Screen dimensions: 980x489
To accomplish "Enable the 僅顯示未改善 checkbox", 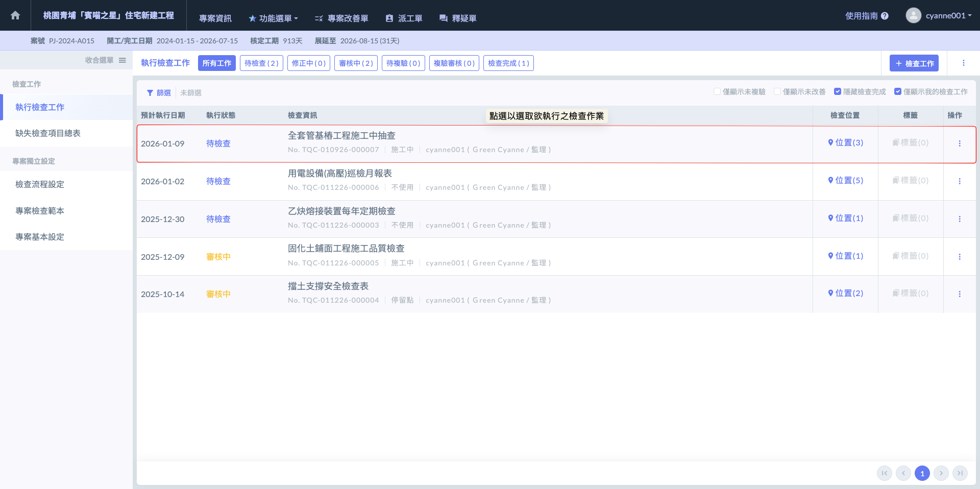I will pyautogui.click(x=777, y=92).
